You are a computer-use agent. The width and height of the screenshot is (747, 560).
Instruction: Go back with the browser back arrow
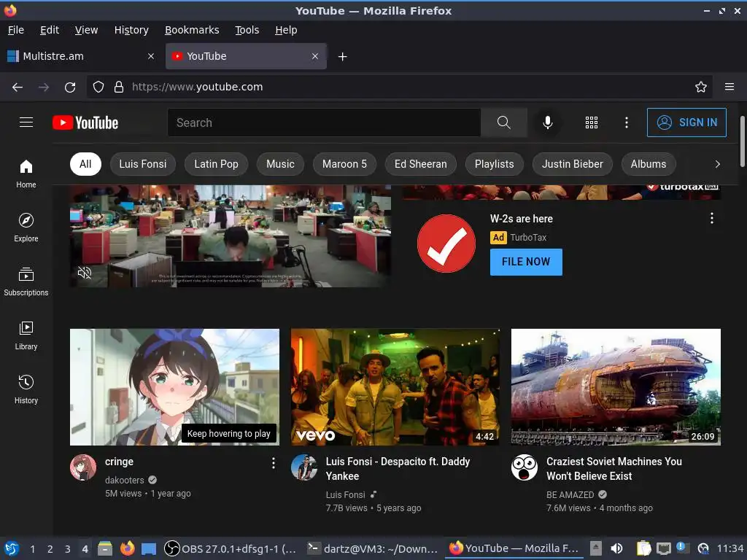tap(18, 87)
